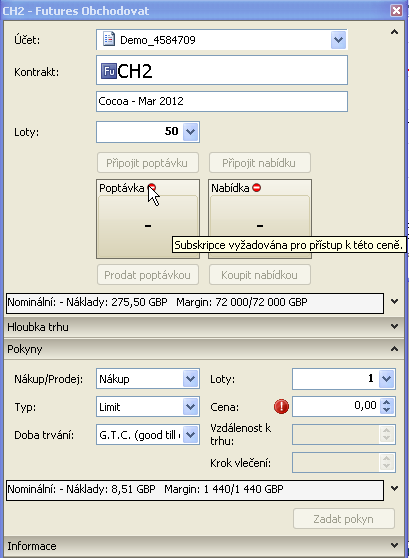Click the Zadat pokyn button
Image resolution: width=409 pixels, height=558 pixels.
(x=344, y=518)
